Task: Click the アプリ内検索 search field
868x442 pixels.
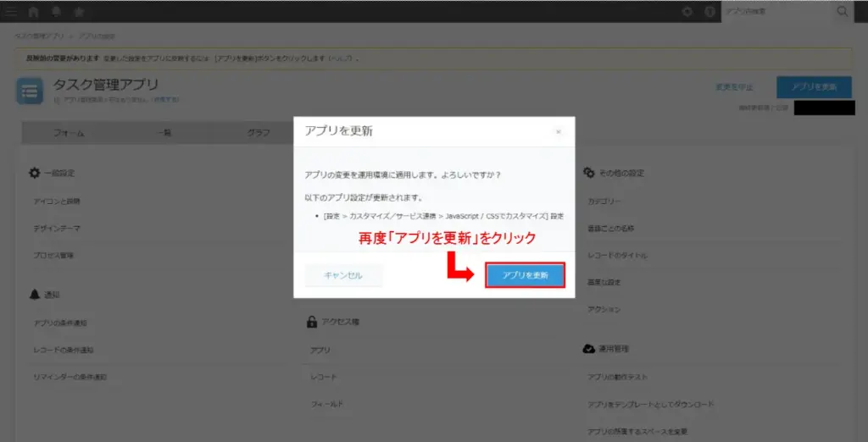Action: coord(778,12)
